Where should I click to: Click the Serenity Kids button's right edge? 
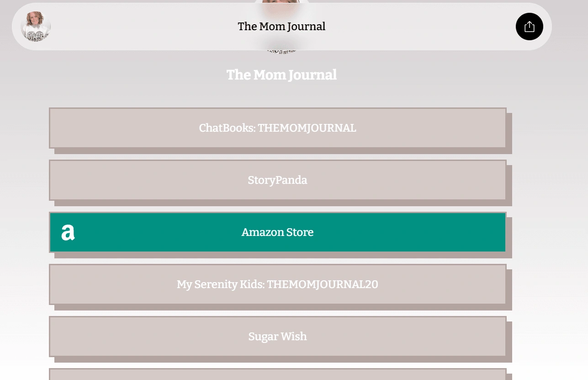click(x=500, y=284)
